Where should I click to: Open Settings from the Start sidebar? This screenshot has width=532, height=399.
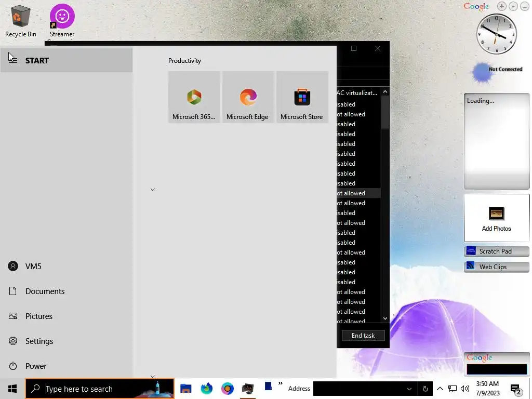click(x=66, y=341)
